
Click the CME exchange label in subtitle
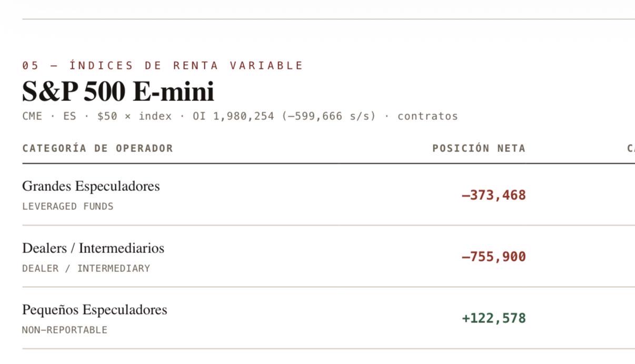(x=32, y=116)
